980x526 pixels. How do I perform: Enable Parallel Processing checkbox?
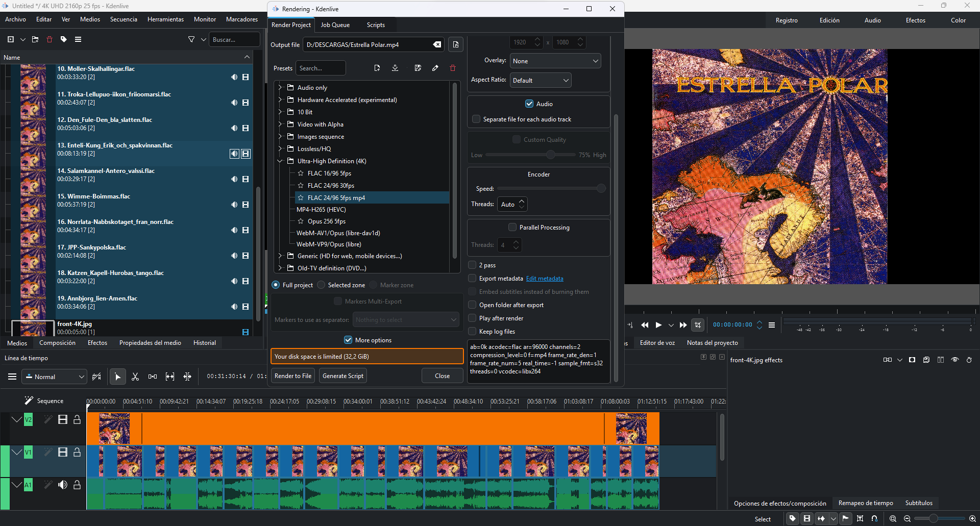pyautogui.click(x=512, y=228)
